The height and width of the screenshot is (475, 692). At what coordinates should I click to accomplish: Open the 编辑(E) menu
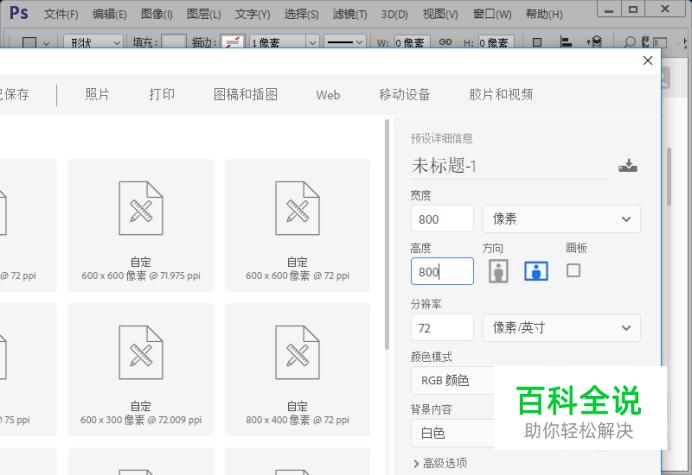pos(109,14)
